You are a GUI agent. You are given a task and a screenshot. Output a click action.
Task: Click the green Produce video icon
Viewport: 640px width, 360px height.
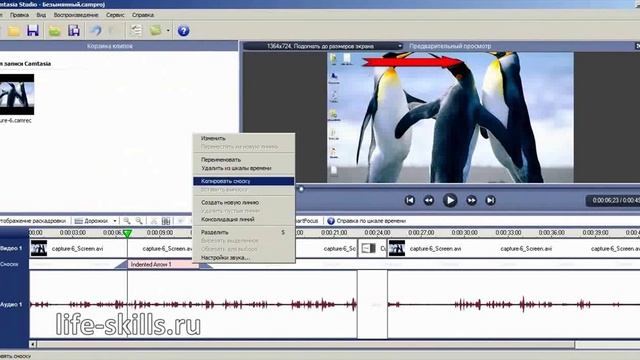(x=156, y=31)
